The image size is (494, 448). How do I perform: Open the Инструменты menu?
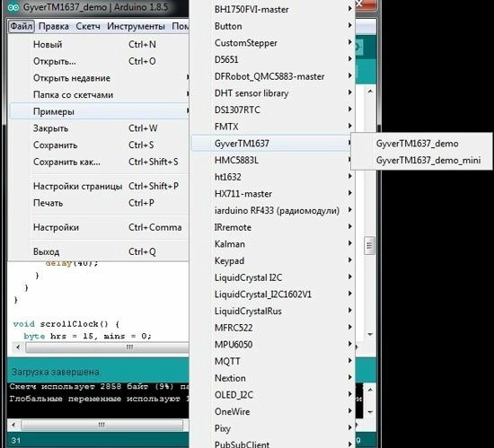(x=136, y=26)
